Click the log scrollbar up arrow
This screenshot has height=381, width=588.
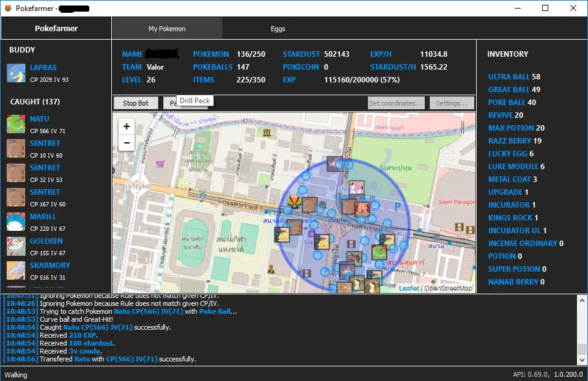click(x=582, y=300)
